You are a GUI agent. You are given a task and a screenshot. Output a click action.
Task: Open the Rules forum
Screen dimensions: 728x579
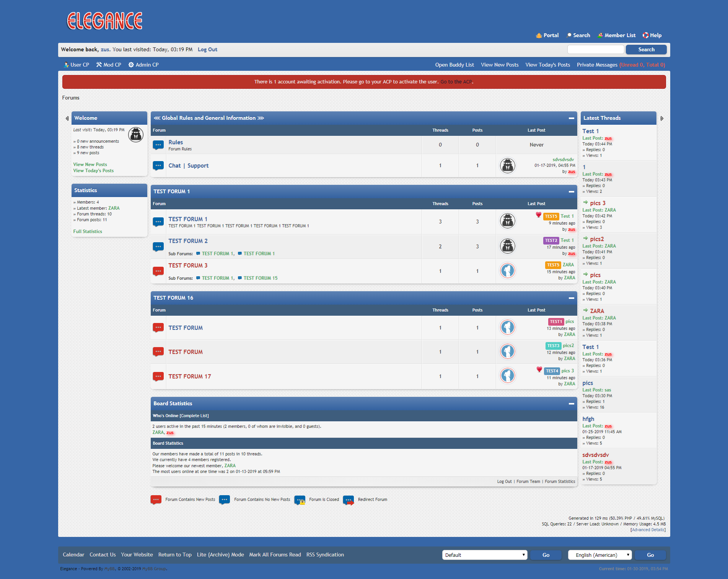point(176,142)
